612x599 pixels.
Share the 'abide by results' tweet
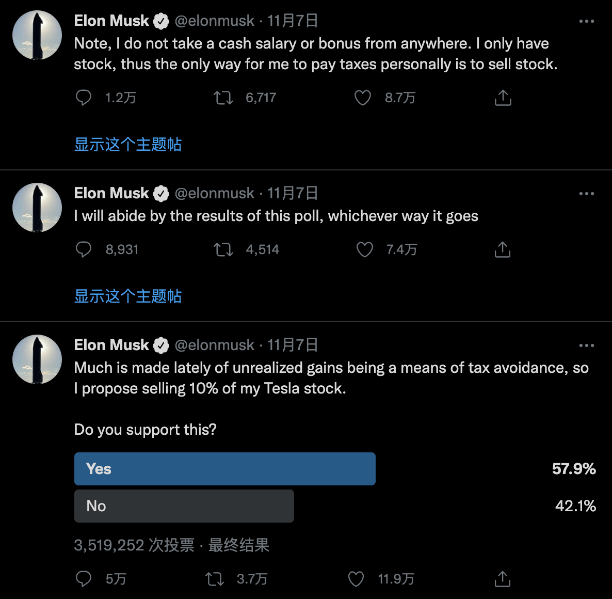[504, 250]
